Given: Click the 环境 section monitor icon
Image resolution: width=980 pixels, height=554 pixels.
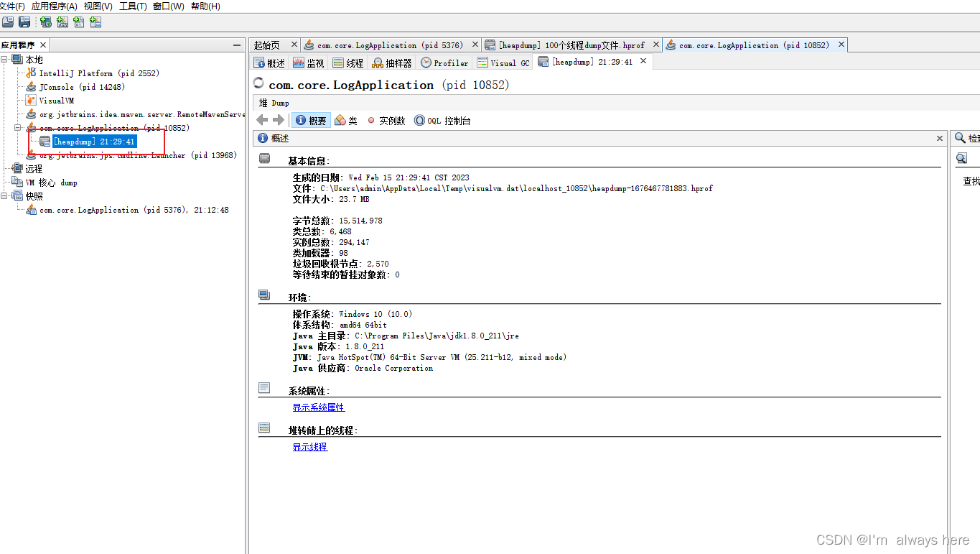Looking at the screenshot, I should coord(264,295).
